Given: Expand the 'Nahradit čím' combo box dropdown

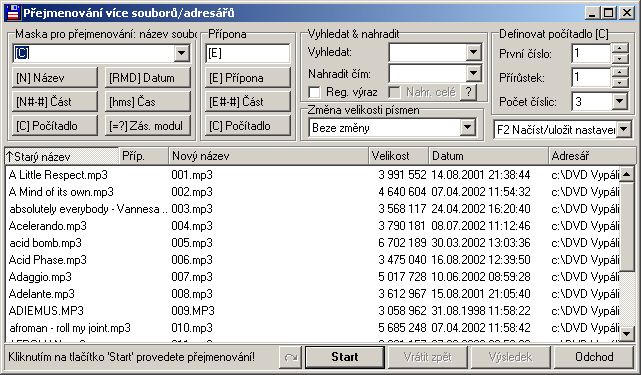Looking at the screenshot, I should 473,74.
